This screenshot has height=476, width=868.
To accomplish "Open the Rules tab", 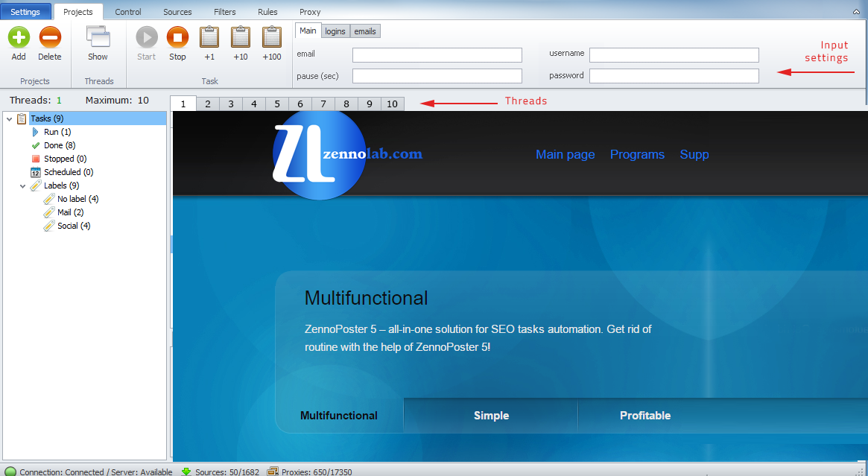I will click(x=268, y=12).
